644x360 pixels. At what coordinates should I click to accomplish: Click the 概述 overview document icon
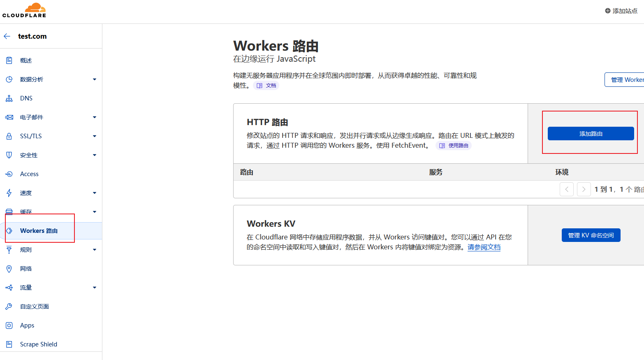tap(9, 60)
